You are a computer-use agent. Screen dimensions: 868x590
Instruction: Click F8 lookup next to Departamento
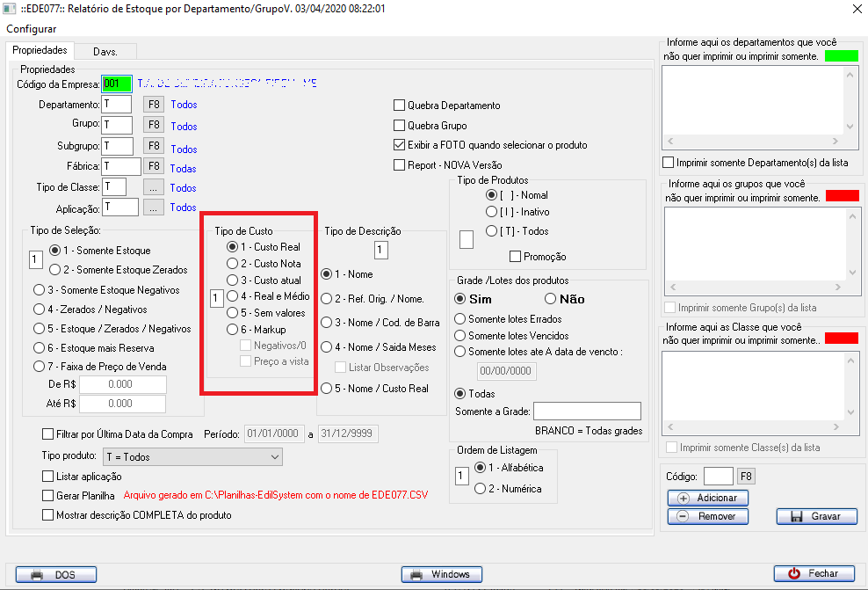tap(154, 105)
